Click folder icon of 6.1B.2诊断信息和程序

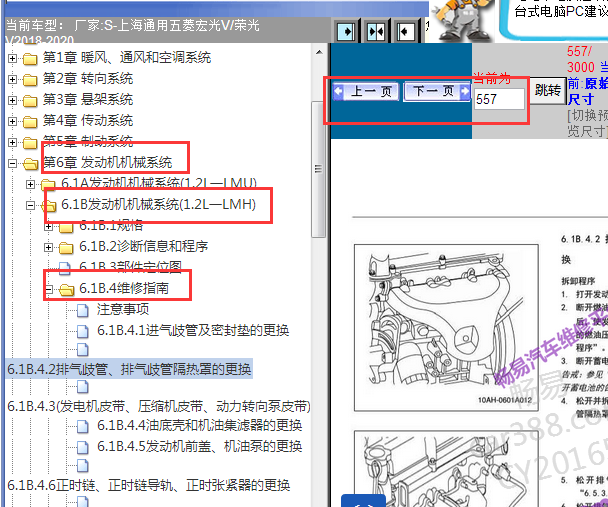66,247
